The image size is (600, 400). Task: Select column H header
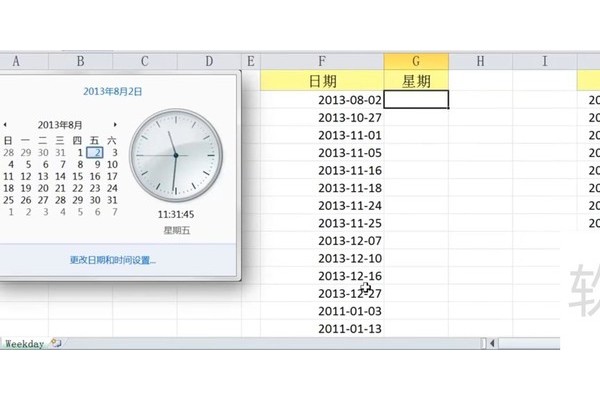point(480,61)
